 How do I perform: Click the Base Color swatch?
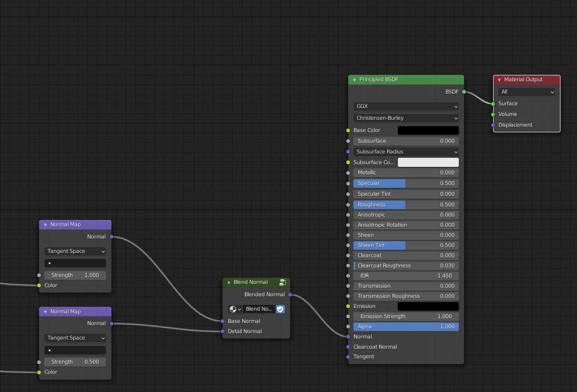(428, 130)
